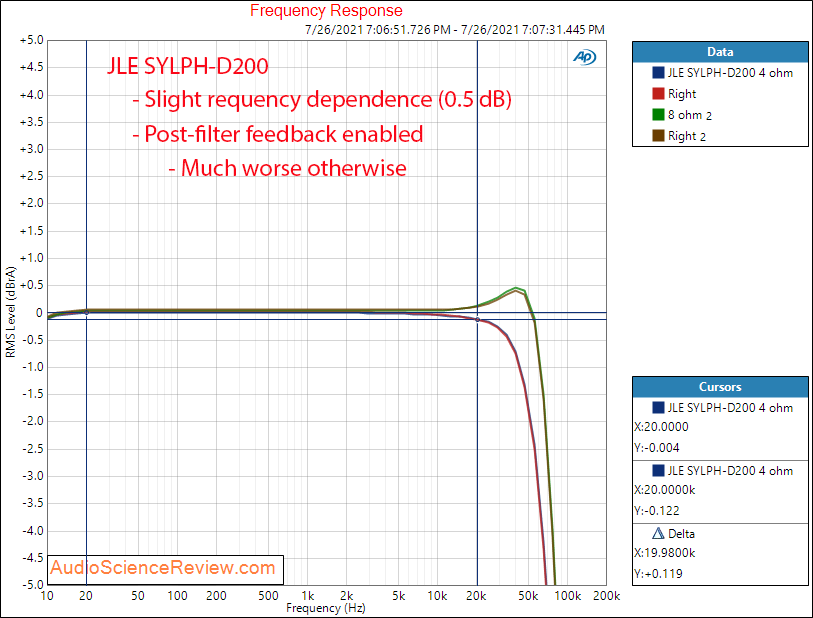The image size is (813, 618).
Task: Click the 8 ohm trace peak near 40 kHz
Action: click(515, 288)
